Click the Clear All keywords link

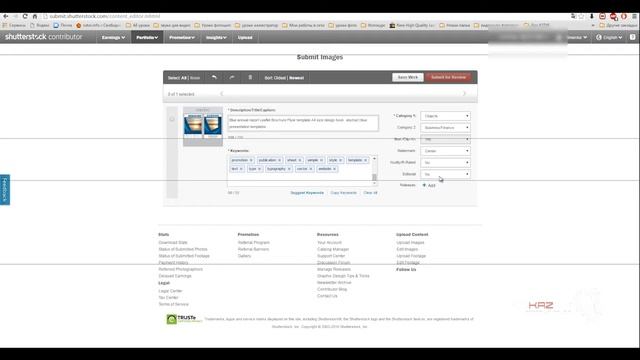[x=371, y=193]
